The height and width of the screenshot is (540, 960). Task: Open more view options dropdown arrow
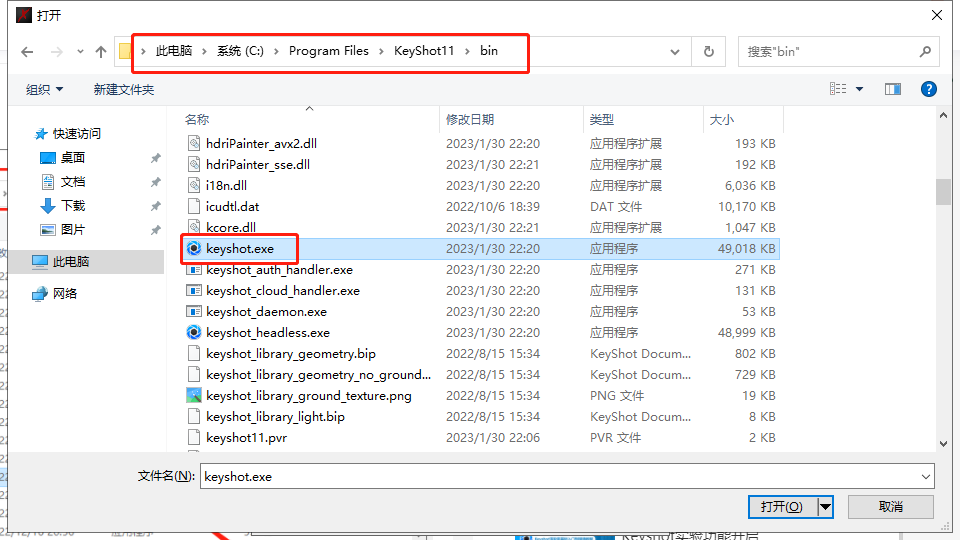860,89
